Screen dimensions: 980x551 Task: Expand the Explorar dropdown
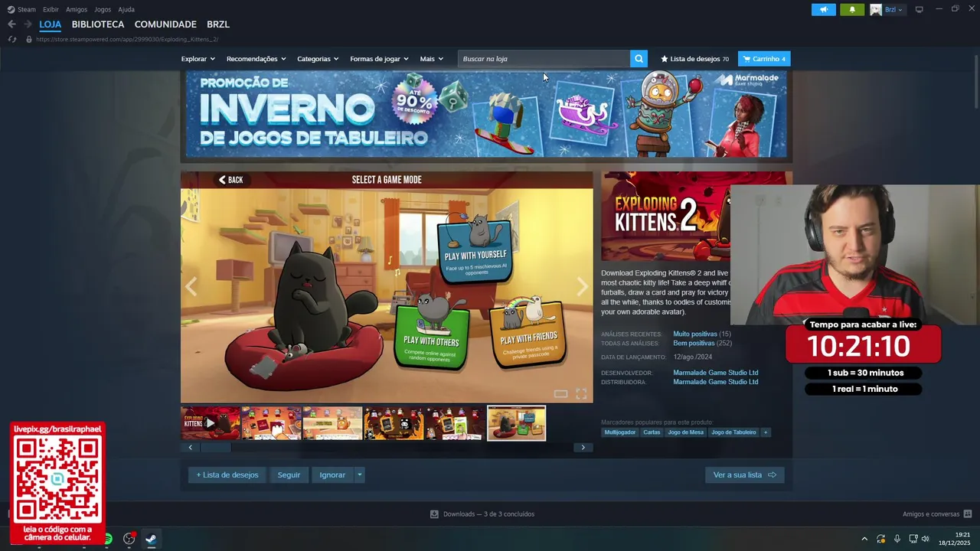198,59
